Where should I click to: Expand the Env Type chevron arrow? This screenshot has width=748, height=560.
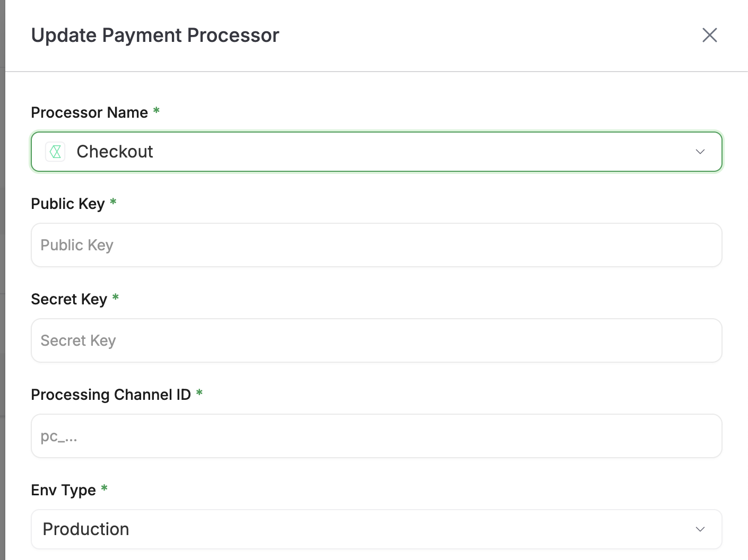pyautogui.click(x=700, y=529)
